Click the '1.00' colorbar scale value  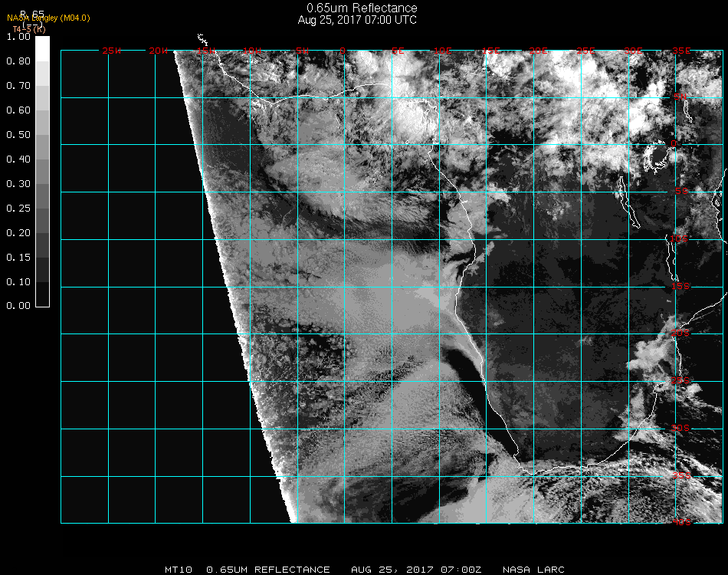(x=18, y=37)
